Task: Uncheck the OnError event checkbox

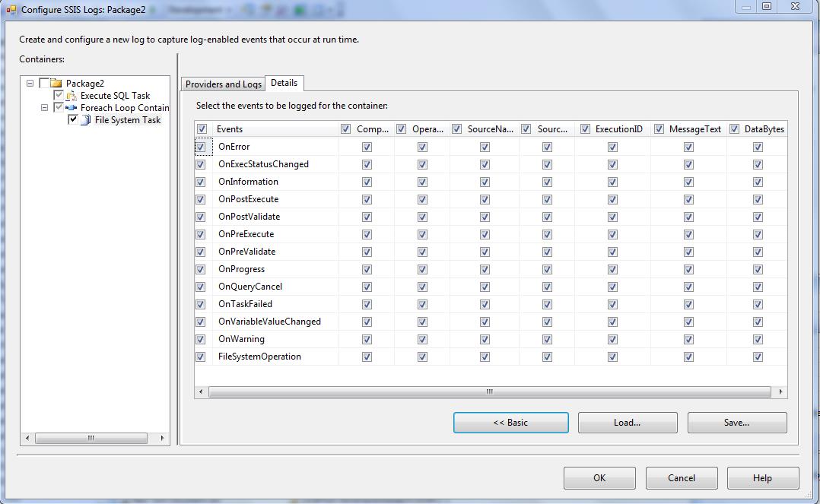Action: pos(201,147)
